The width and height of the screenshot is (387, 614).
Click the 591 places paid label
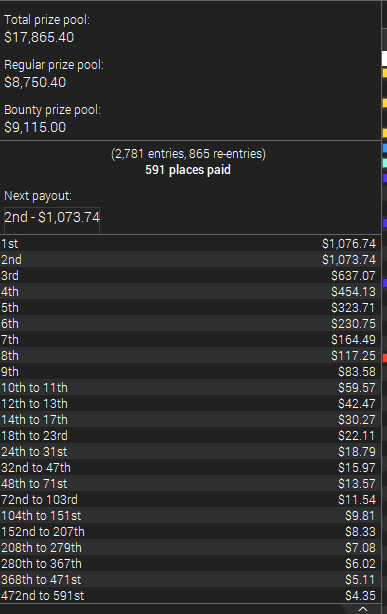188,170
